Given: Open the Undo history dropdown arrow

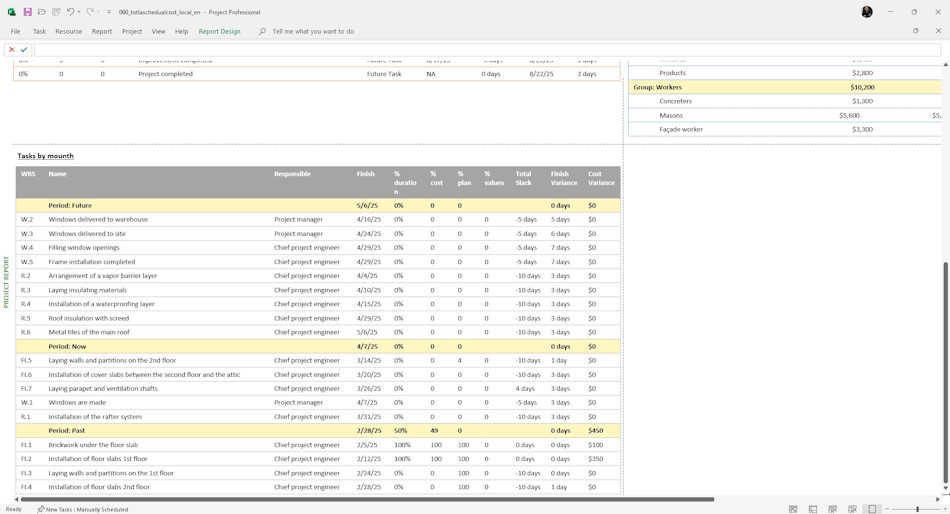Looking at the screenshot, I should click(x=79, y=12).
